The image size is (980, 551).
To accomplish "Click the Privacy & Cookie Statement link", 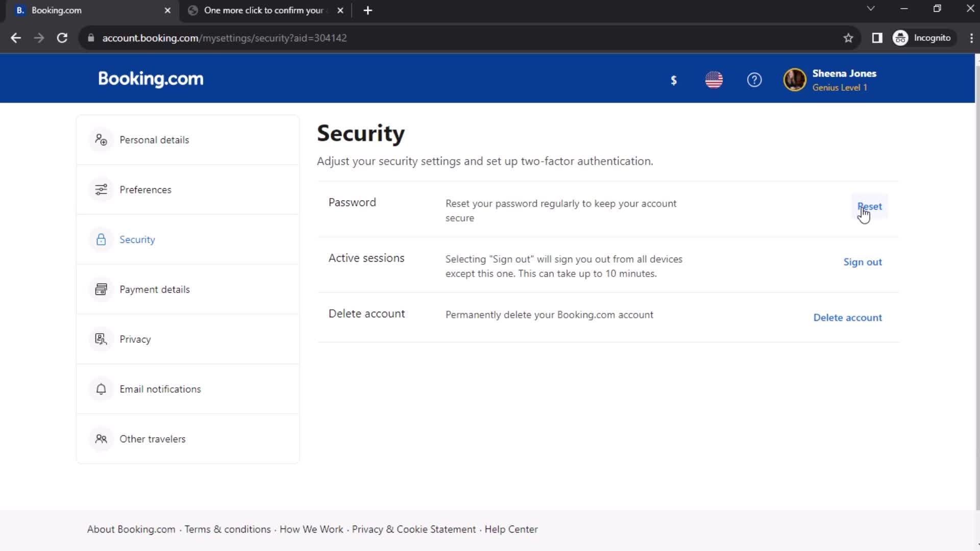I will point(413,529).
